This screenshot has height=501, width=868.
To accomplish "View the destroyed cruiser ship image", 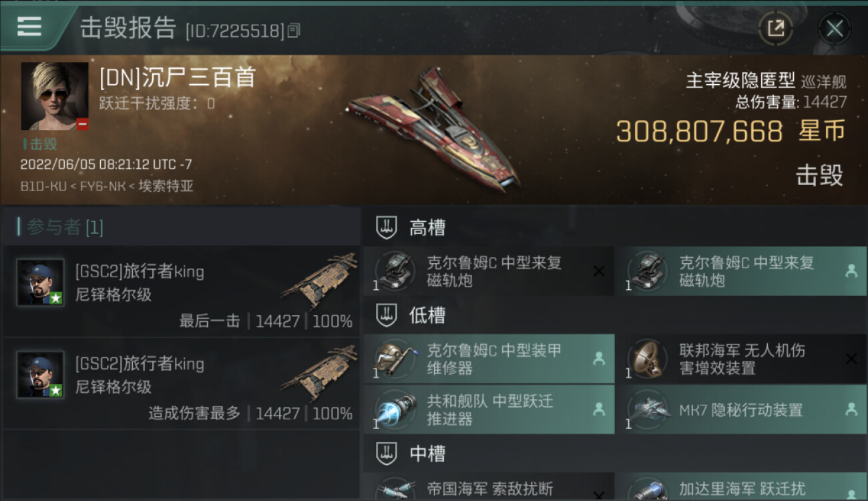I will 434,128.
